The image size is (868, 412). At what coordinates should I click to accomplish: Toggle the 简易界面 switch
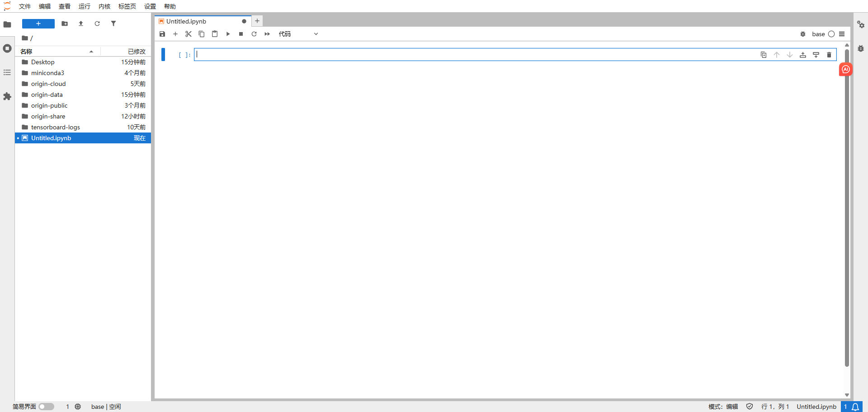47,407
